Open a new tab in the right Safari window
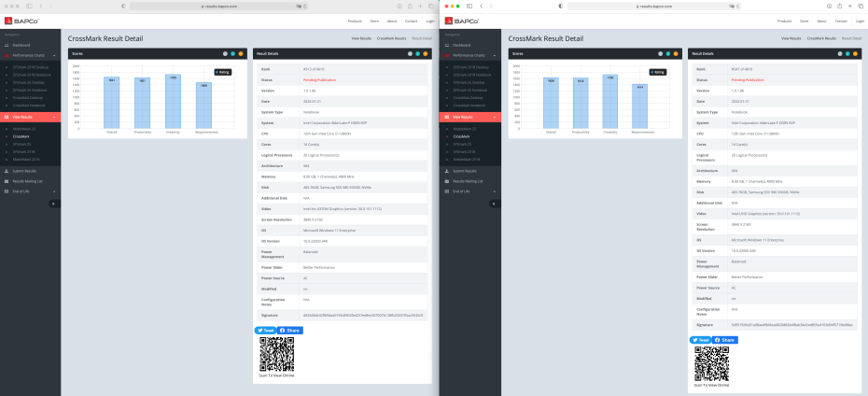This screenshot has width=868, height=396. point(849,7)
